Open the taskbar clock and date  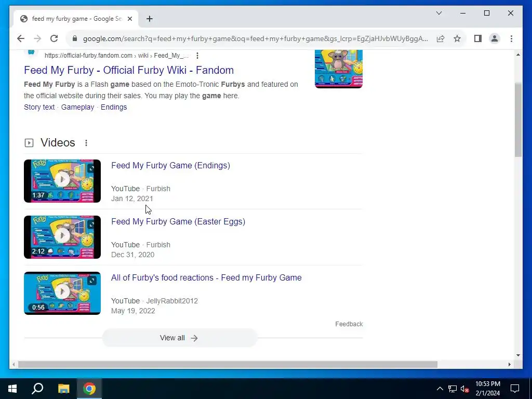pyautogui.click(x=487, y=389)
